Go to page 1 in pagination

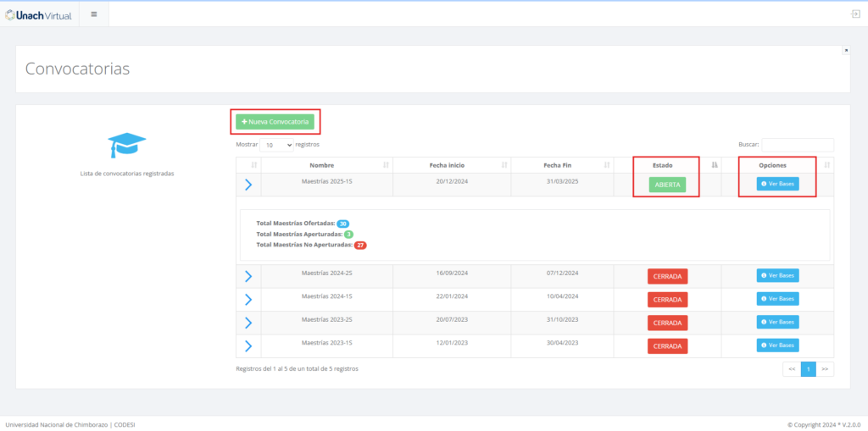click(x=809, y=369)
